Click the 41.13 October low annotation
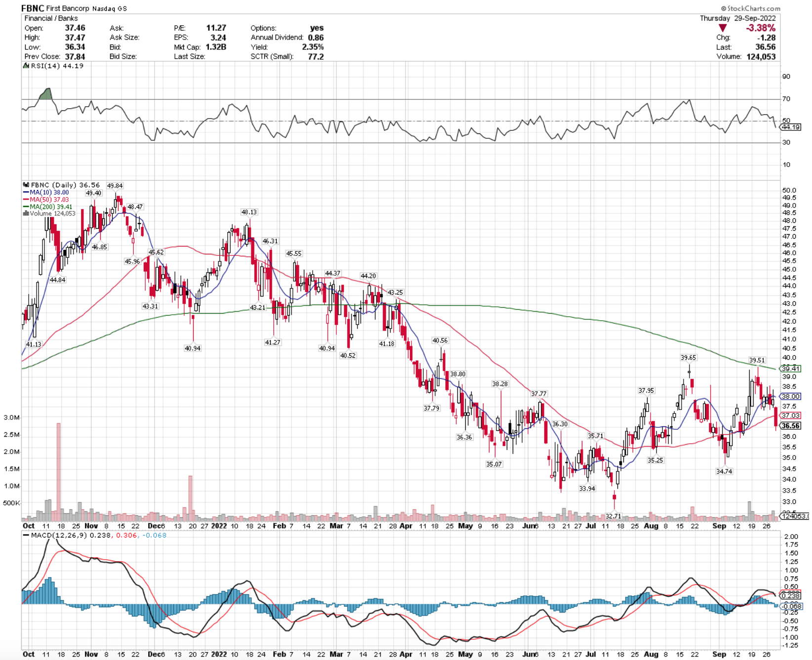Image resolution: width=812 pixels, height=660 pixels. tap(34, 344)
